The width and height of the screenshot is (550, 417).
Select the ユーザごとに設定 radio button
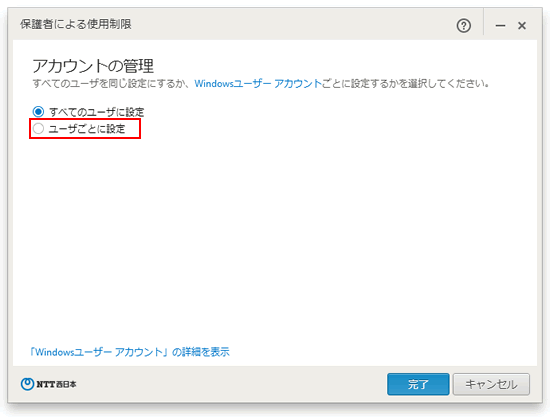(38, 129)
